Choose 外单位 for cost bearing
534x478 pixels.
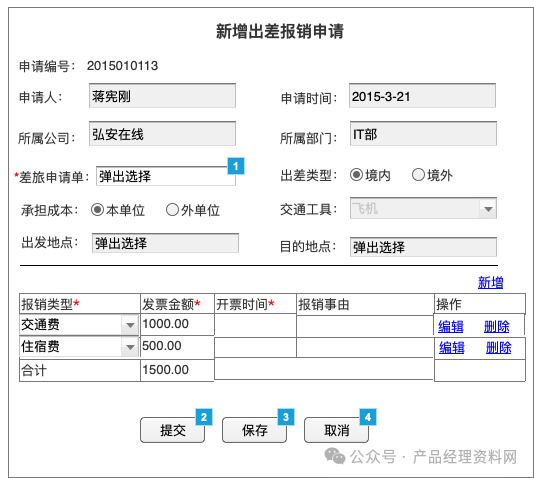[x=172, y=210]
